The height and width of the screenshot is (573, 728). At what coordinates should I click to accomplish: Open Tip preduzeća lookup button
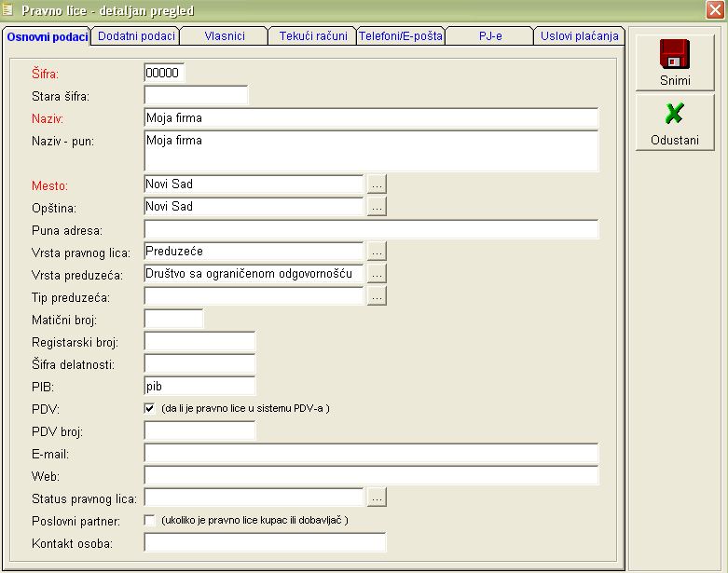click(377, 296)
